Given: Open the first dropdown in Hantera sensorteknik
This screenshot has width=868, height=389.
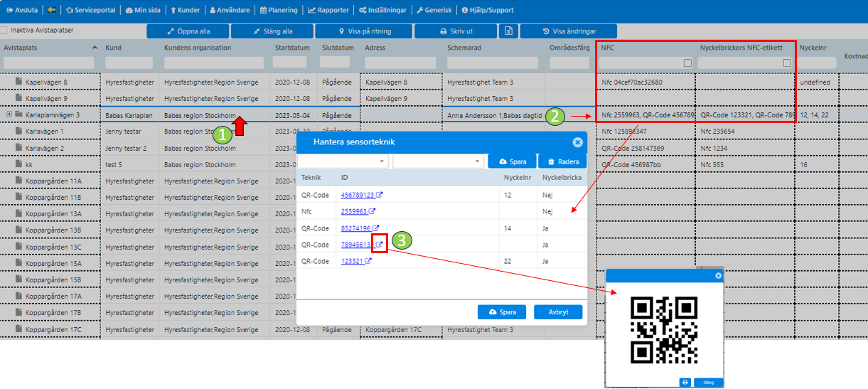Looking at the screenshot, I should click(x=343, y=161).
